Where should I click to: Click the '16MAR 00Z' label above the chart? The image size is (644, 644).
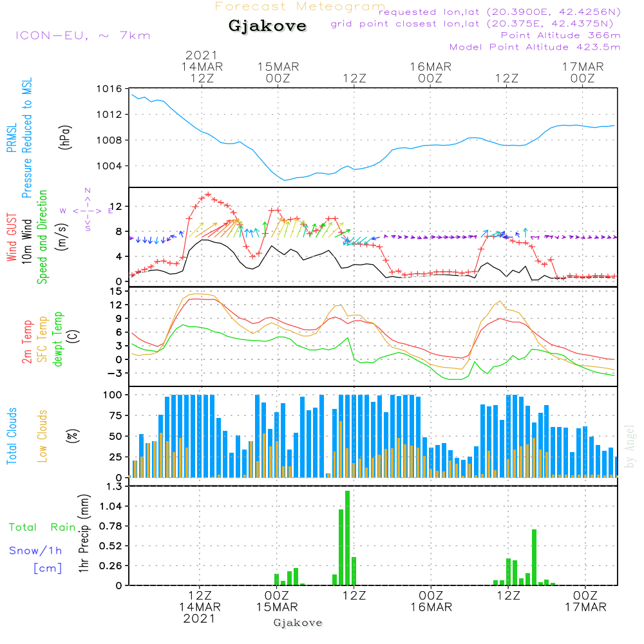point(430,72)
